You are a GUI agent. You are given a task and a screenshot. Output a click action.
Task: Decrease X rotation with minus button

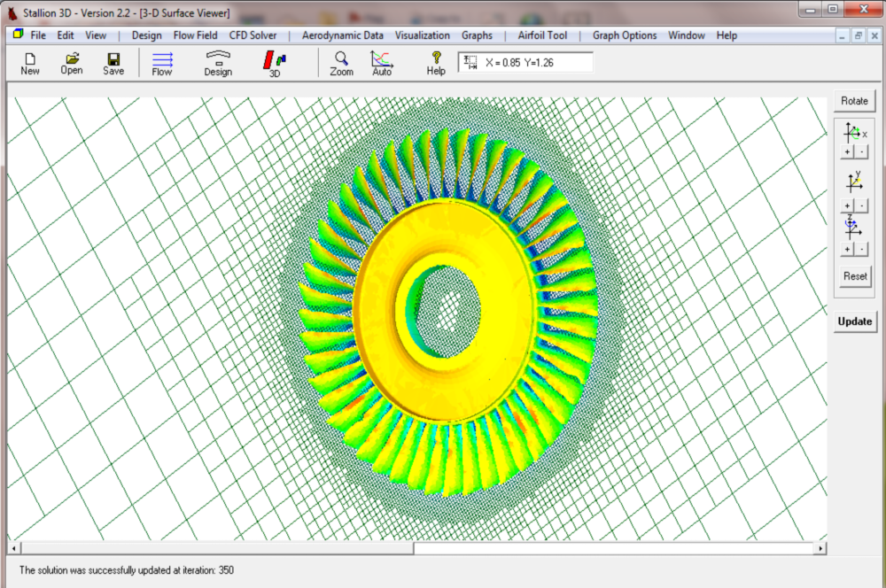pyautogui.click(x=861, y=152)
